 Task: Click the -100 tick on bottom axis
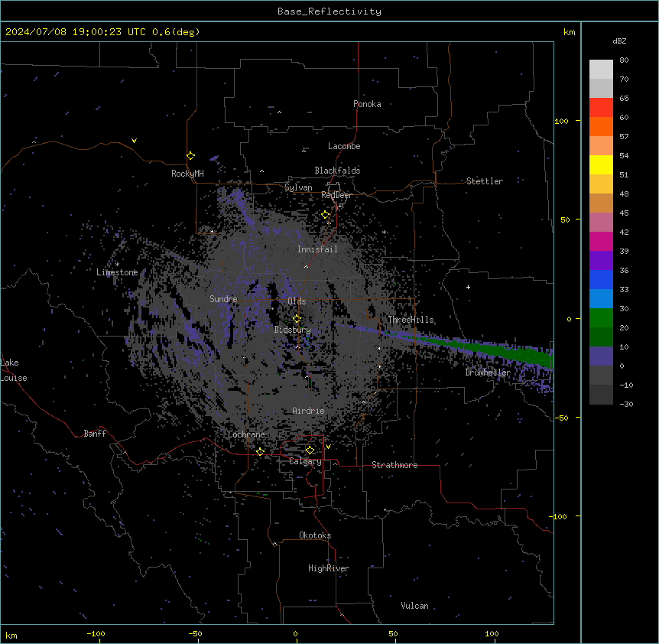tap(96, 633)
